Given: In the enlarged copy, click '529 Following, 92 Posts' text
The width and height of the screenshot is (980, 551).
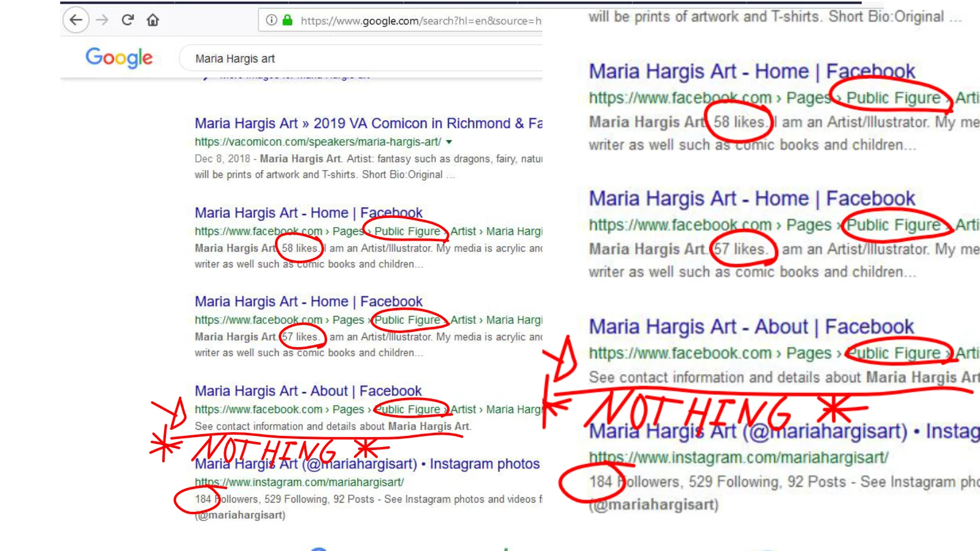Looking at the screenshot, I should point(767,482).
